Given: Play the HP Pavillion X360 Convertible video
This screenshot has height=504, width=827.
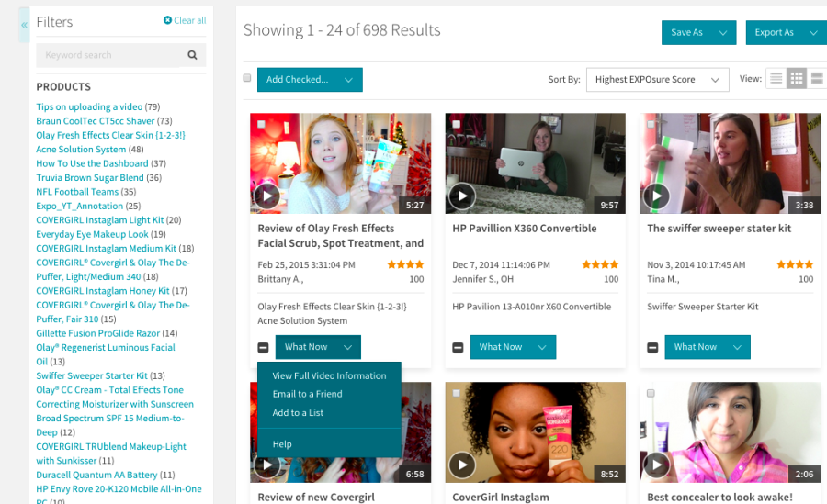Looking at the screenshot, I should [462, 196].
